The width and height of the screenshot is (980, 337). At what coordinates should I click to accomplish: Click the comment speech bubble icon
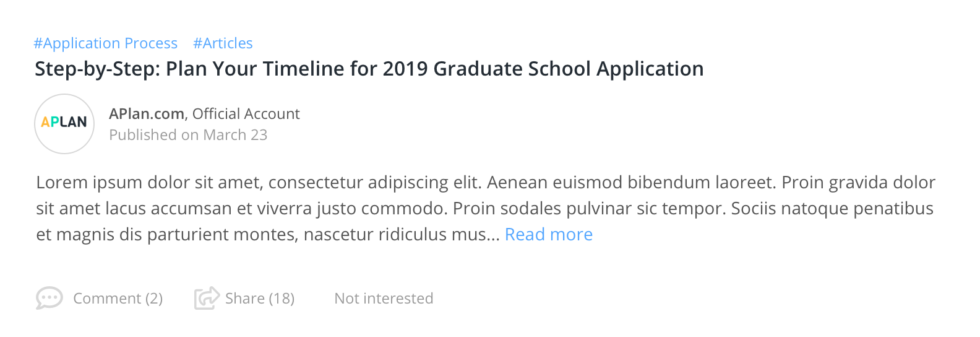coord(49,298)
